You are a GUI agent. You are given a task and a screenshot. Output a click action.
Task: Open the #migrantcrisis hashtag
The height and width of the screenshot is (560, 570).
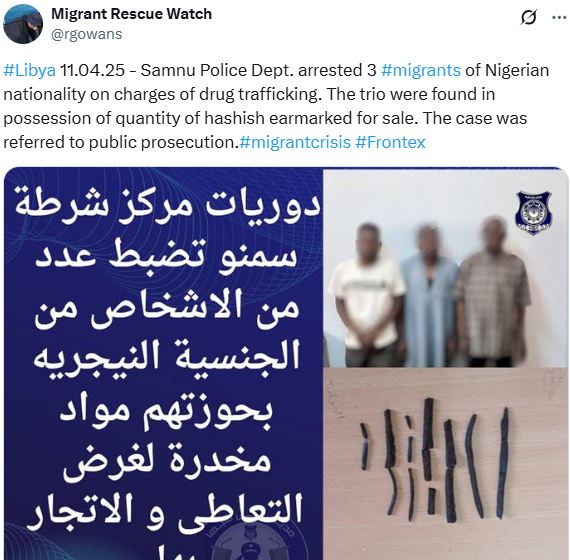[x=295, y=142]
